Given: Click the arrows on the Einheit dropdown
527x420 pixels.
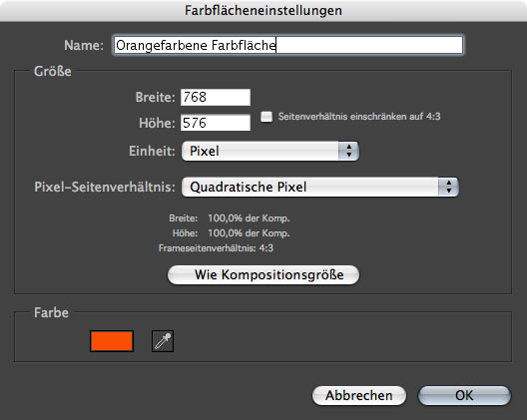Looking at the screenshot, I should [349, 151].
